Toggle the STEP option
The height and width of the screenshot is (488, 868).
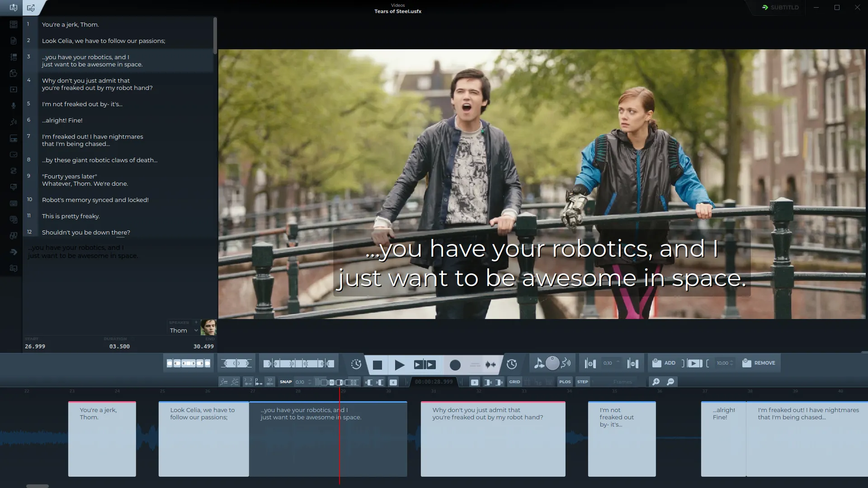[583, 382]
